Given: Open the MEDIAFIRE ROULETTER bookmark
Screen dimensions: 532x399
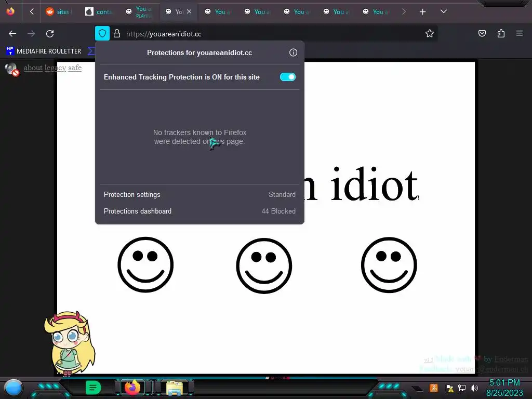Looking at the screenshot, I should click(x=44, y=51).
